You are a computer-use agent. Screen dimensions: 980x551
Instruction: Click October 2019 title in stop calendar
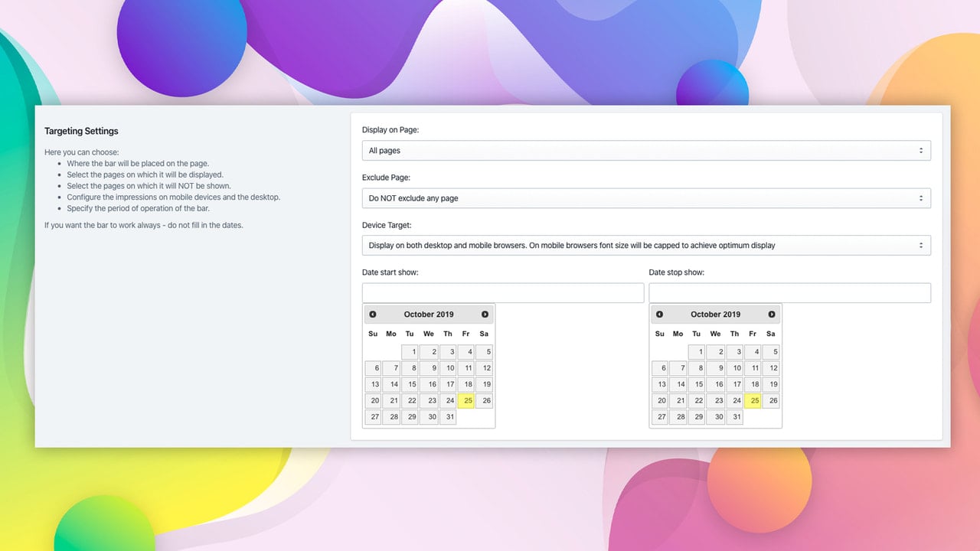pyautogui.click(x=716, y=315)
